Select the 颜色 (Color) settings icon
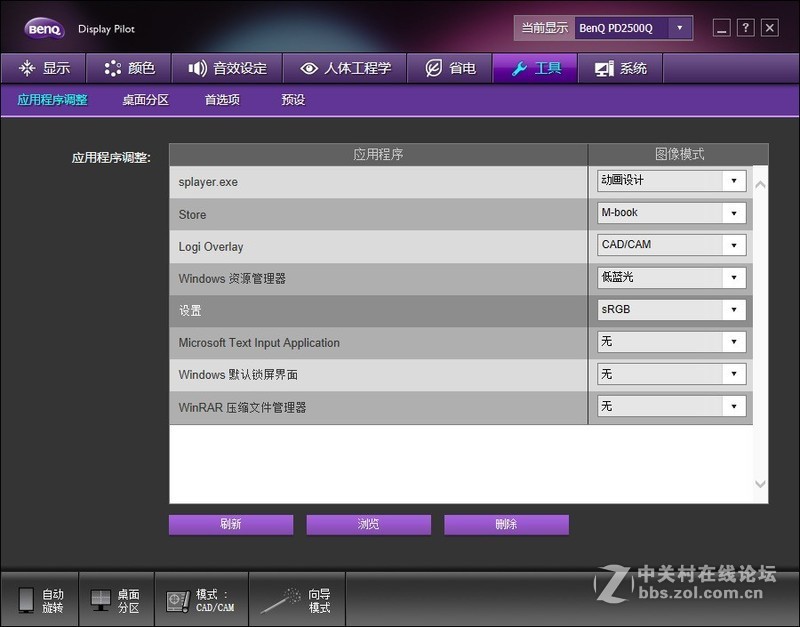This screenshot has height=627, width=800. coord(112,68)
